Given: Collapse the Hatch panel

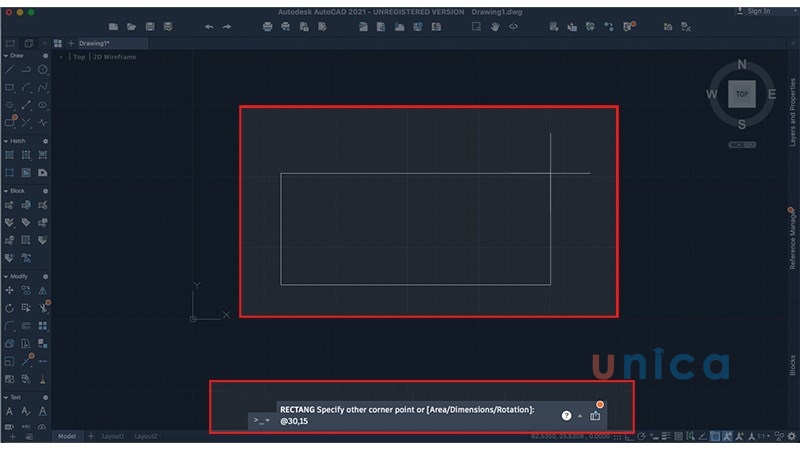Looking at the screenshot, I should [x=6, y=141].
